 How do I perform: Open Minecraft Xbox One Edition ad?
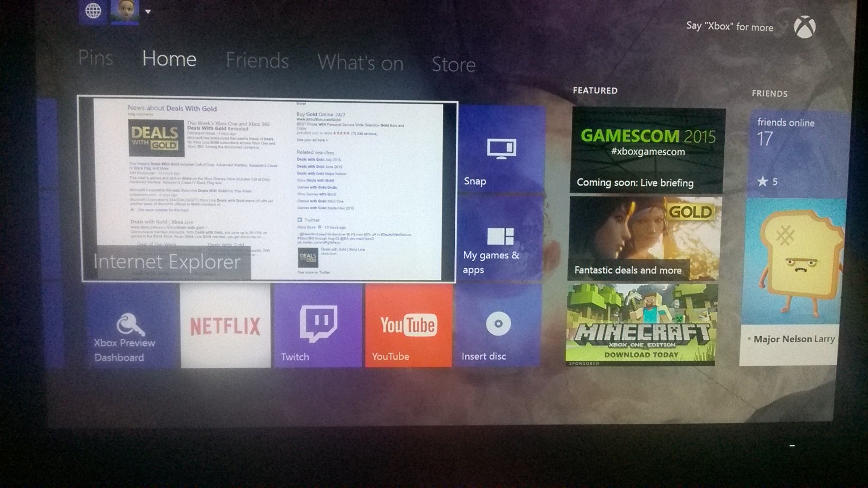641,324
